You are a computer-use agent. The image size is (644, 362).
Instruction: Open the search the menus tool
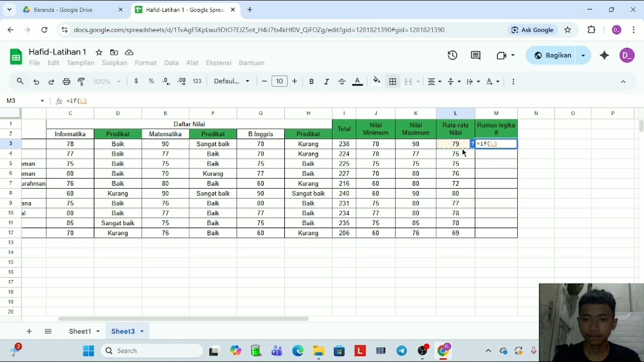[20, 81]
